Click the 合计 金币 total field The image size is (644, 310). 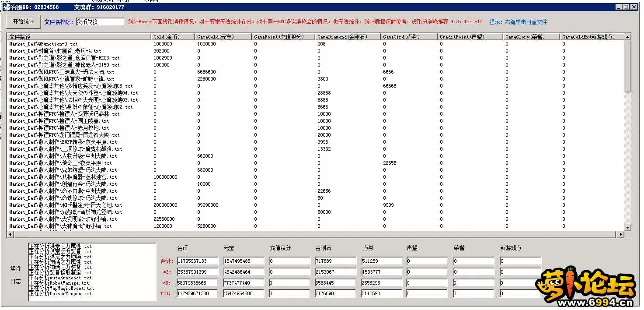[197, 261]
